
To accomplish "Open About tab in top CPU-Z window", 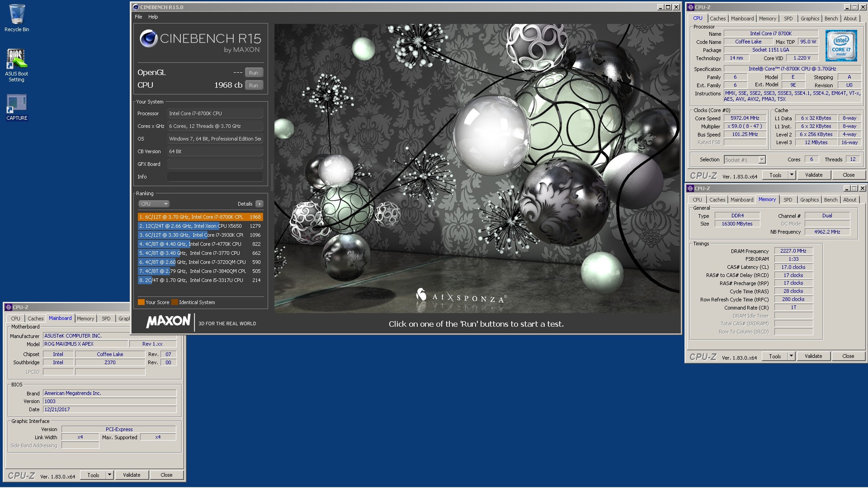I will pyautogui.click(x=850, y=19).
